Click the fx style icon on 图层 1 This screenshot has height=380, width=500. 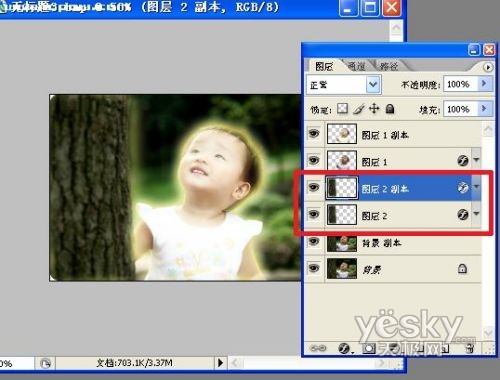pos(463,161)
